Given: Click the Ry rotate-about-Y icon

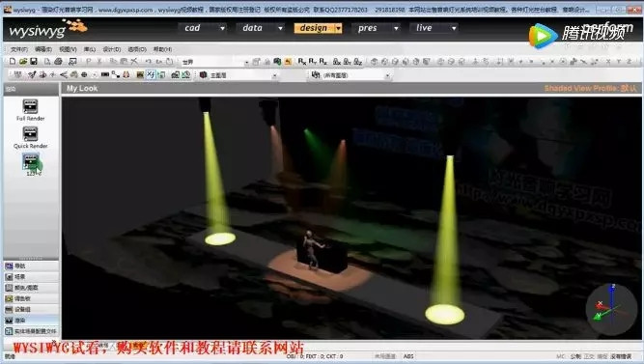Looking at the screenshot, I should [313, 62].
